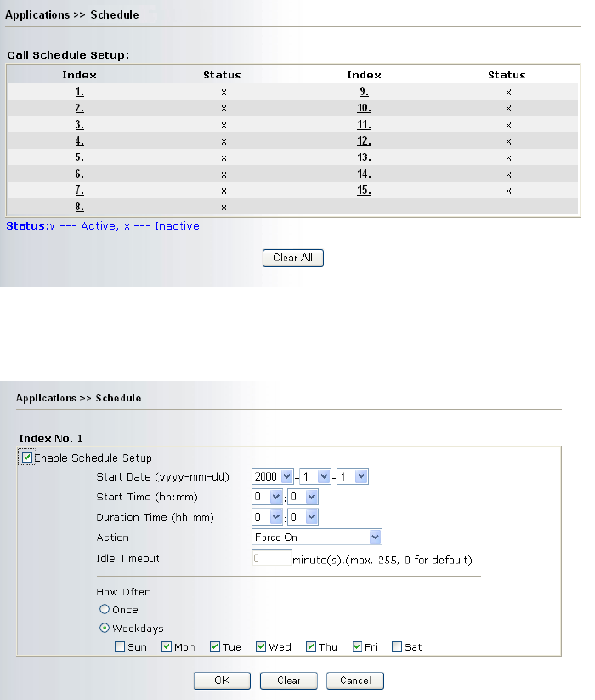Open schedule index 12 link
Image resolution: width=595 pixels, height=700 pixels.
(364, 141)
